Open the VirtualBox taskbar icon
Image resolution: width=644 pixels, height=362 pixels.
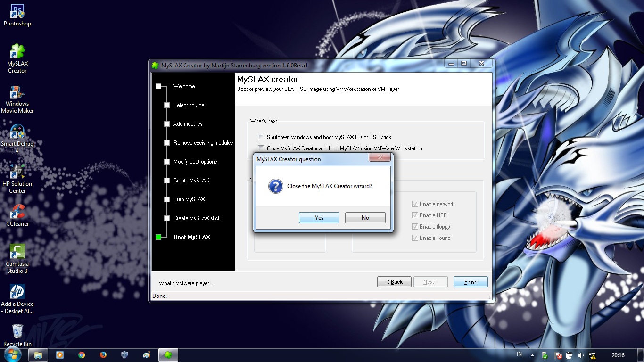(124, 355)
